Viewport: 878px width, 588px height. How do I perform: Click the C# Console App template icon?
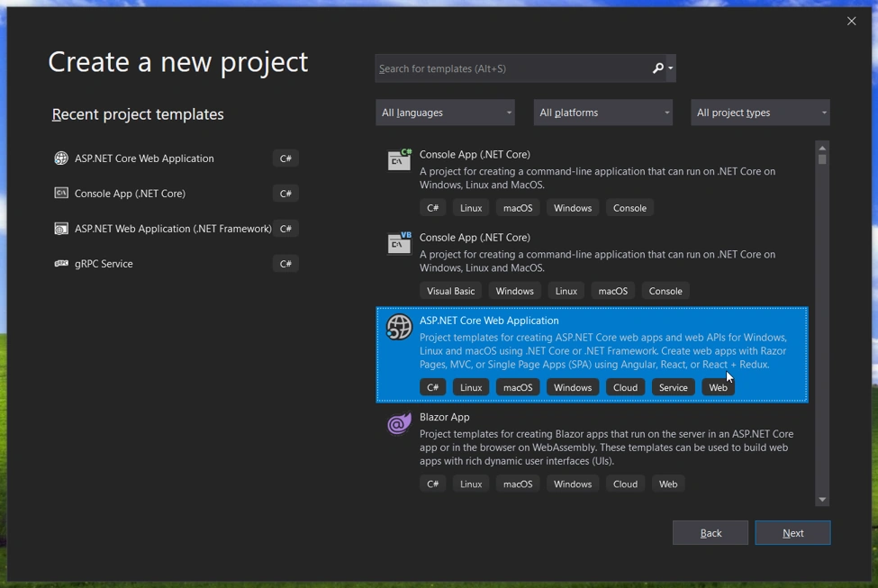pos(399,159)
